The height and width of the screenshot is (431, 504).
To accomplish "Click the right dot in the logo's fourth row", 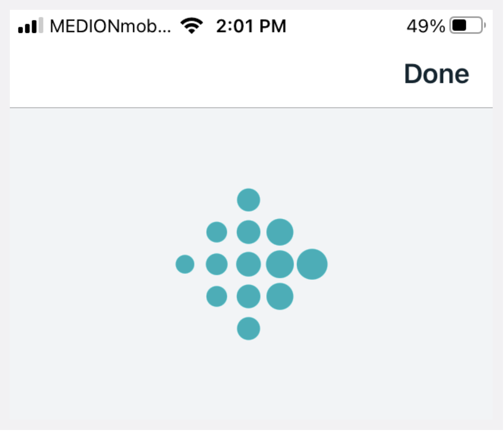I will pos(280,296).
